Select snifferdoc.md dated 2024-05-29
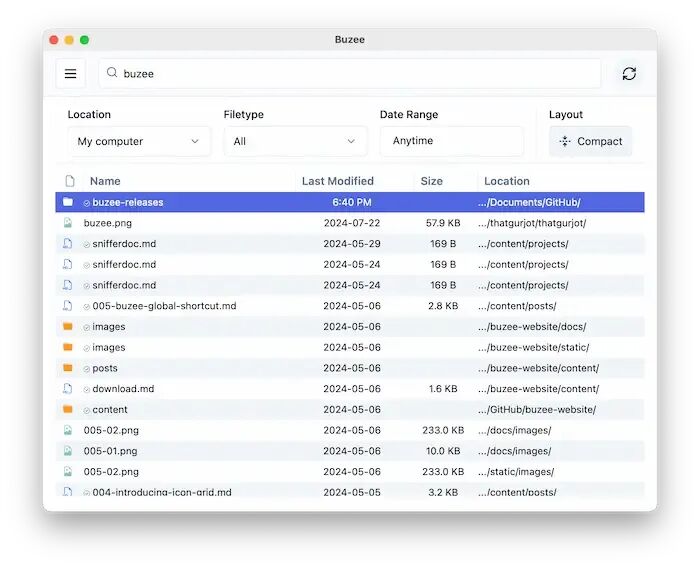700x568 pixels. click(124, 243)
